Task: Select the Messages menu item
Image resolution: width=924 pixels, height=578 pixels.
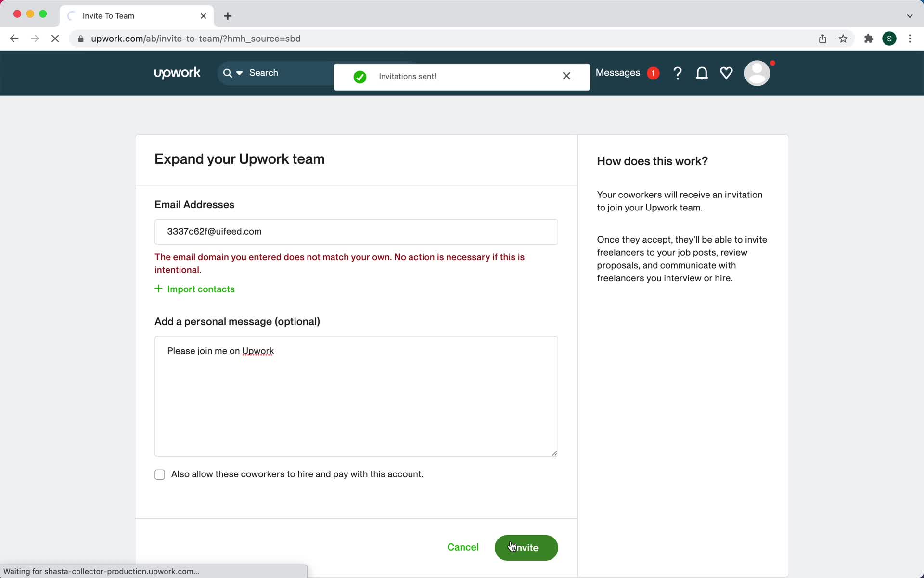Action: (x=618, y=73)
